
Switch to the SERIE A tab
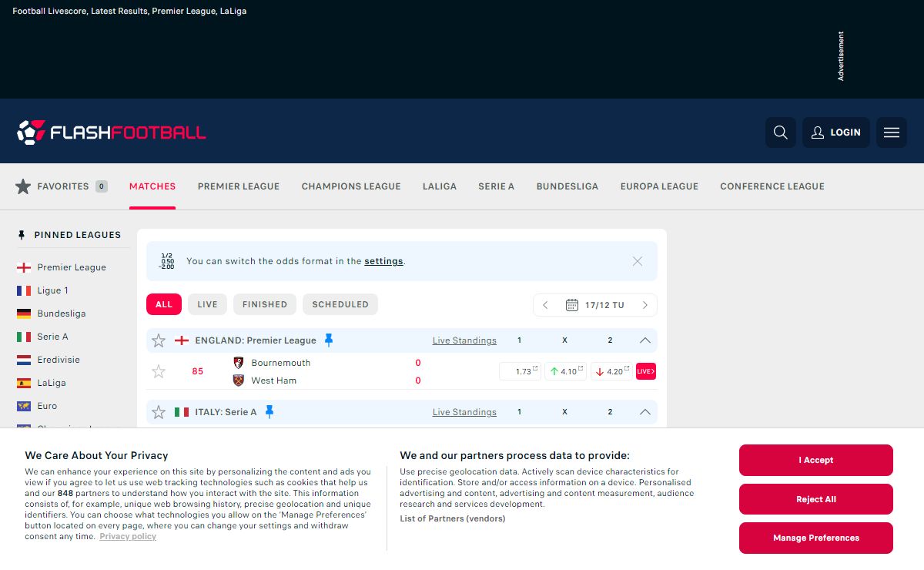497,186
